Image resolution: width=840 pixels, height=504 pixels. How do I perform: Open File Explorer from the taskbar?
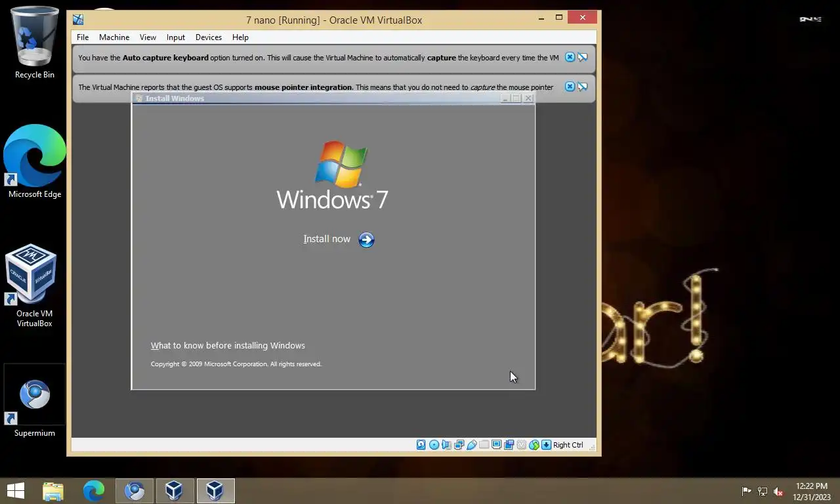[x=53, y=491]
